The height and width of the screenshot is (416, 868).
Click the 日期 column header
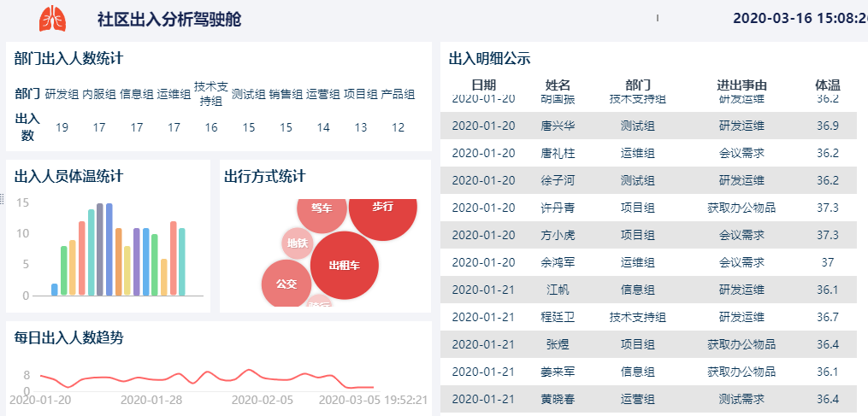[x=483, y=85]
